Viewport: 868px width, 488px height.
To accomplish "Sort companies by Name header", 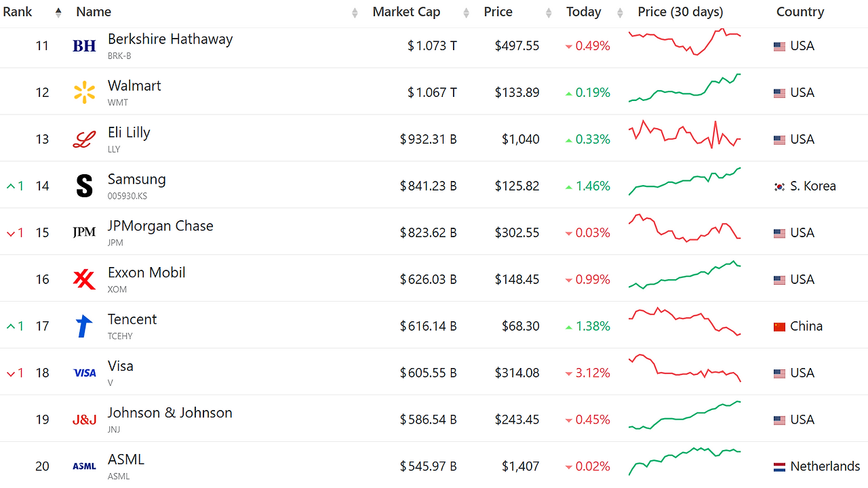I will tap(94, 12).
